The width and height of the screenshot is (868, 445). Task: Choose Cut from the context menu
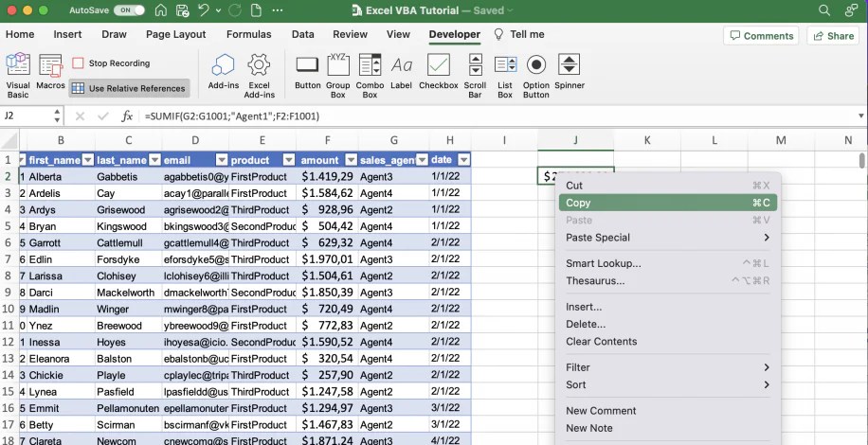pyautogui.click(x=668, y=186)
